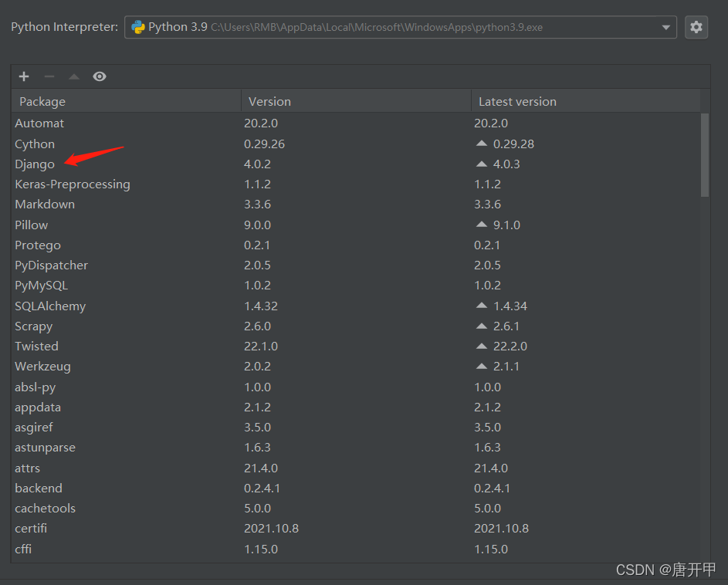Click Scrapy installed version 2.6.0
The width and height of the screenshot is (728, 585).
258,326
